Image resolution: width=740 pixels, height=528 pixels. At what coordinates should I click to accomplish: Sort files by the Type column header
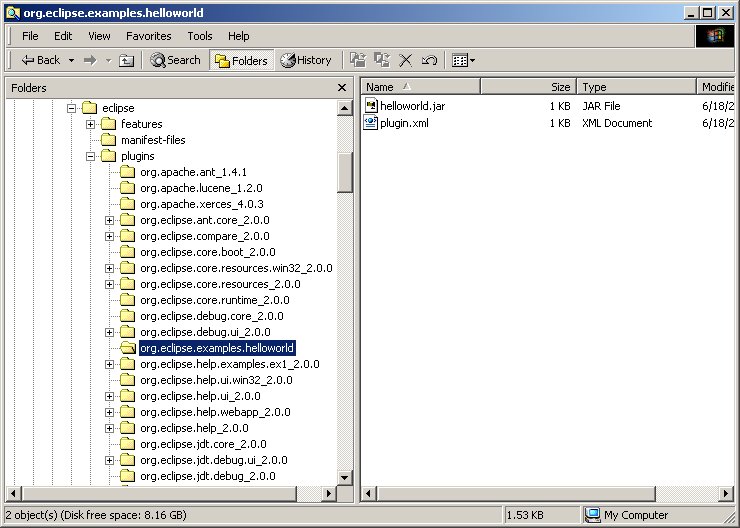[x=636, y=87]
